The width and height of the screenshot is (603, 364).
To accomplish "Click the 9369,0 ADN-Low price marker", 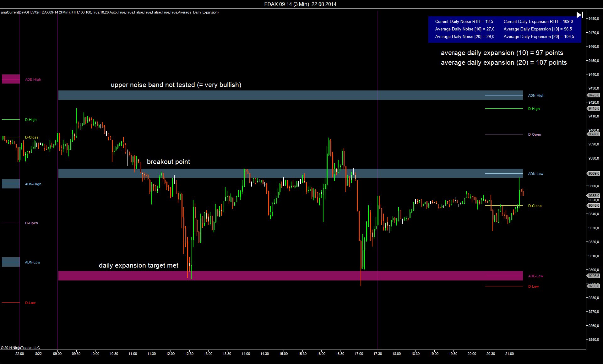I will 594,173.
